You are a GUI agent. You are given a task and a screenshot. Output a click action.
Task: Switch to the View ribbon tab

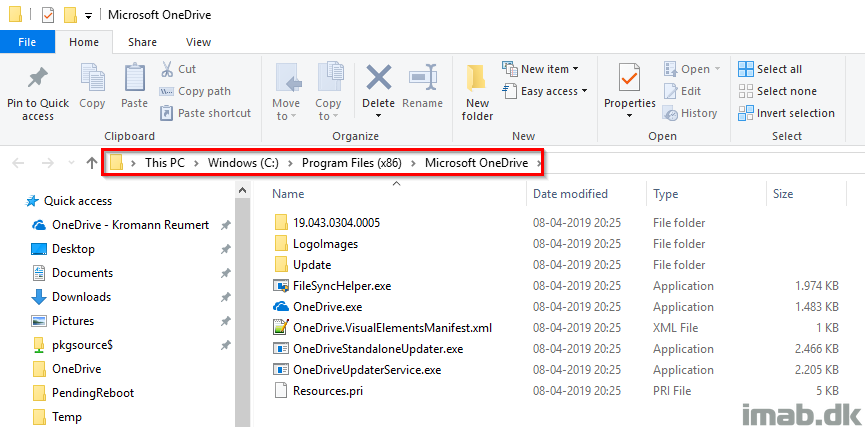[x=199, y=42]
